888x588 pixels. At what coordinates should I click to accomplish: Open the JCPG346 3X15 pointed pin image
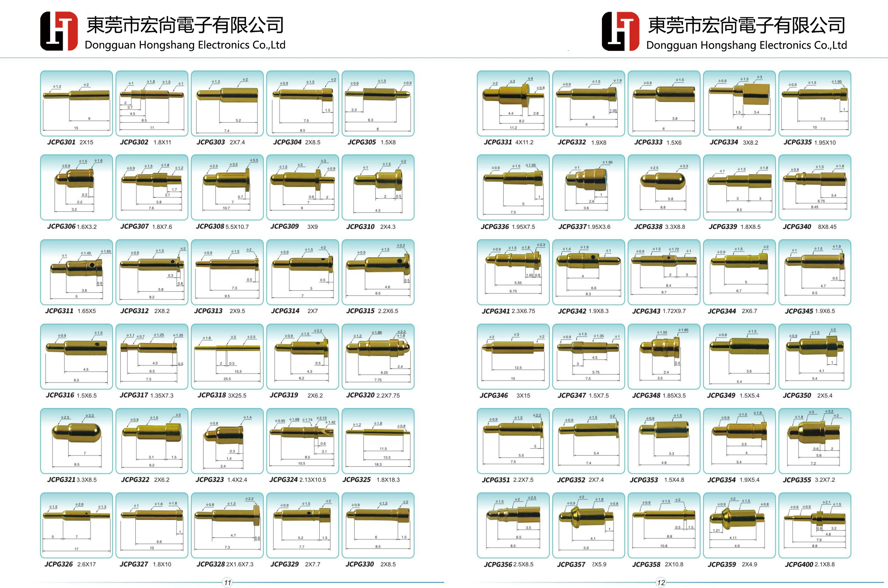513,357
